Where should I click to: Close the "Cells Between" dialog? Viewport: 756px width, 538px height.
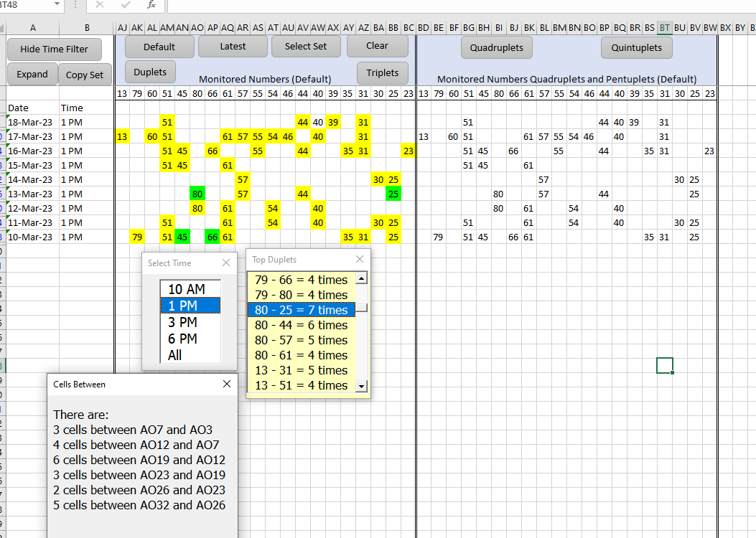tap(227, 384)
